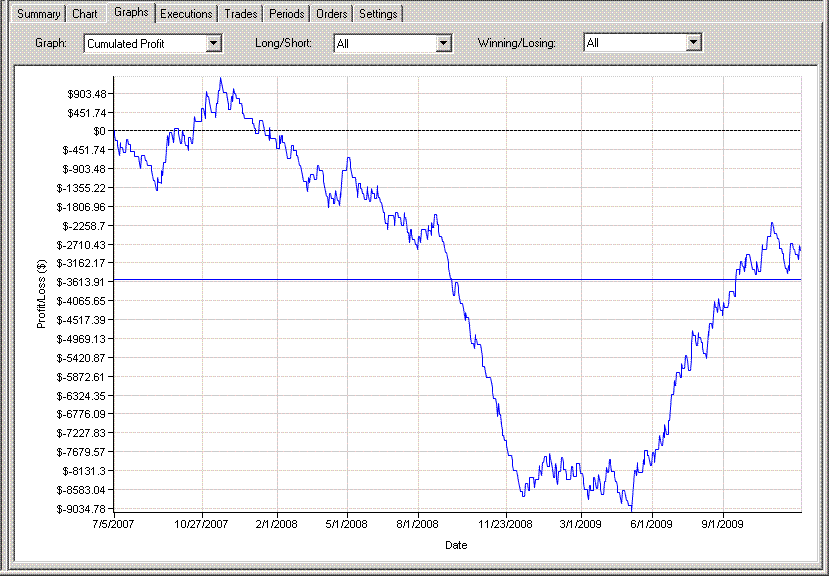Expand the Cumulated Profit graph dropdown
Image resolution: width=829 pixels, height=576 pixels.
212,43
